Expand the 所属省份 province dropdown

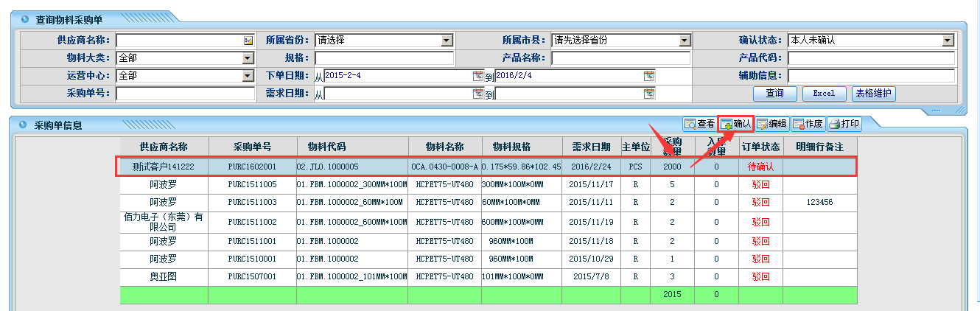point(447,41)
